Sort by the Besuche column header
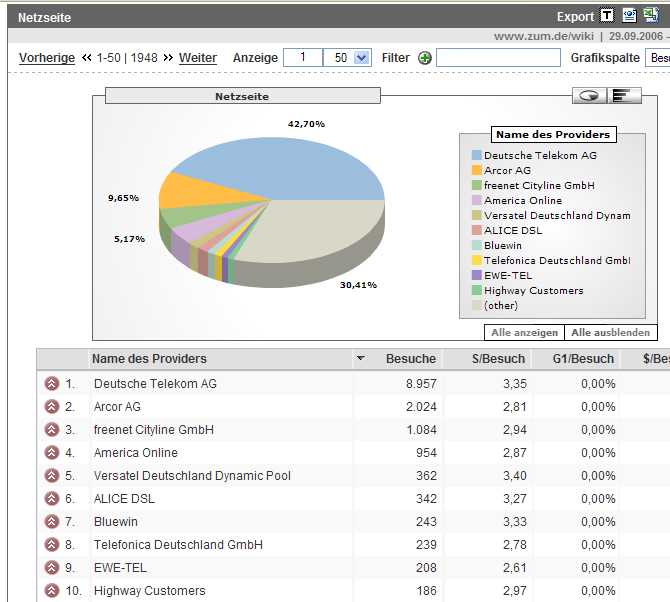Screen dimensions: 670x602 411,359
